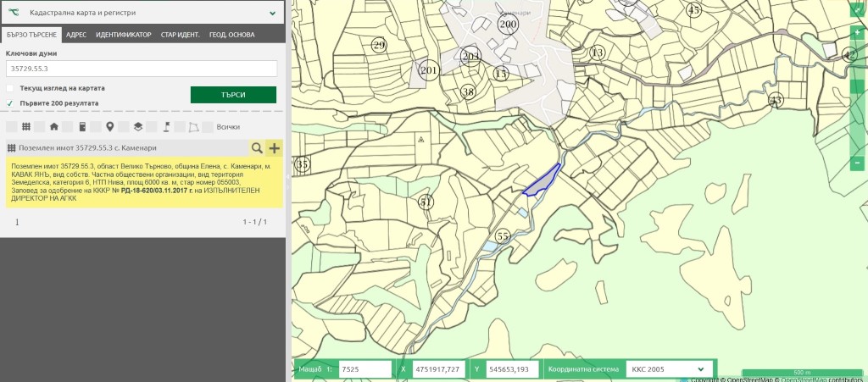Toggle the 'Първите 200 резултата' checkbox

(x=10, y=103)
